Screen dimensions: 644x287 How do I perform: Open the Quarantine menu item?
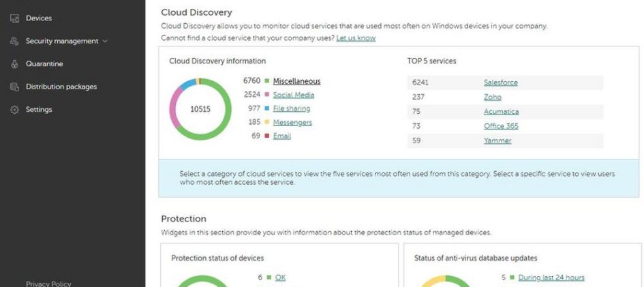click(x=44, y=64)
